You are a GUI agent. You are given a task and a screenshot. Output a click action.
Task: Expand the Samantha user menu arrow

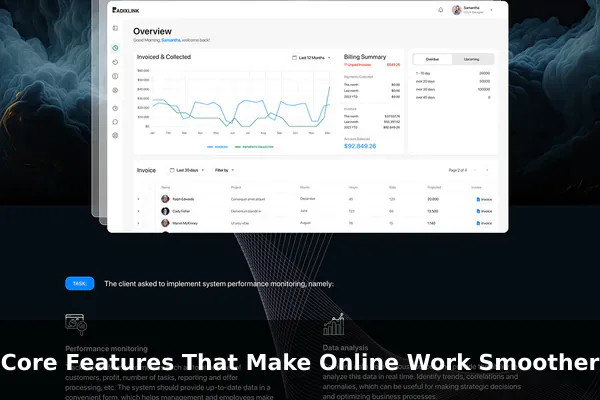click(x=491, y=10)
